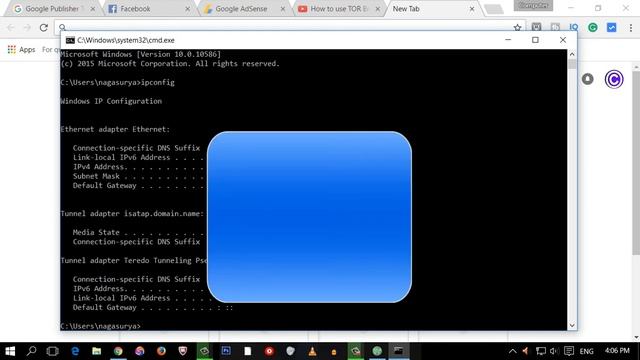The height and width of the screenshot is (360, 640).
Task: Launch Firefox from taskbar
Action: [x=161, y=351]
